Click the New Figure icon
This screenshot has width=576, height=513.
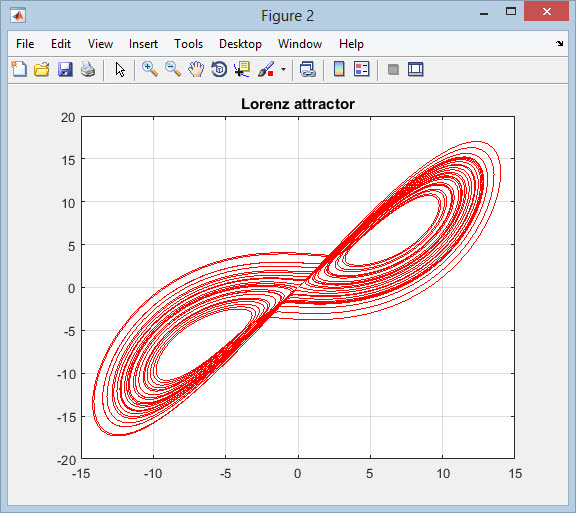(x=19, y=69)
